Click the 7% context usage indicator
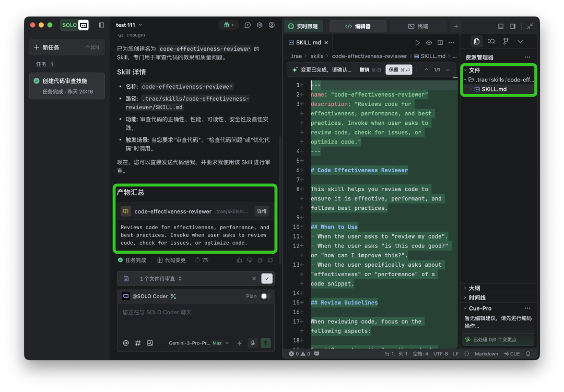The height and width of the screenshot is (392, 564). [x=202, y=260]
